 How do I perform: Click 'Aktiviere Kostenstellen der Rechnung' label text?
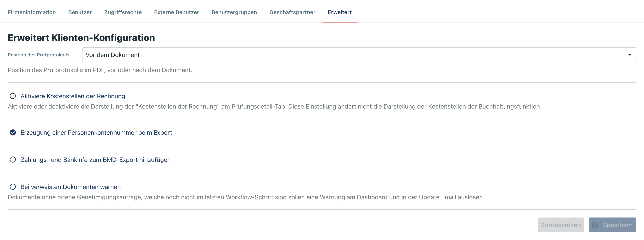[73, 96]
